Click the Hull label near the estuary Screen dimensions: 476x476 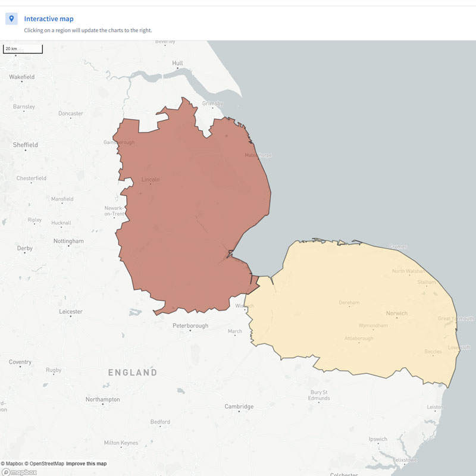click(x=177, y=63)
